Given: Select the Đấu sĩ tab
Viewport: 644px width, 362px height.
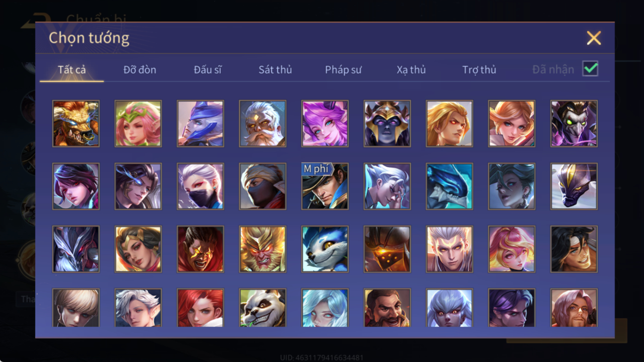Looking at the screenshot, I should (208, 70).
